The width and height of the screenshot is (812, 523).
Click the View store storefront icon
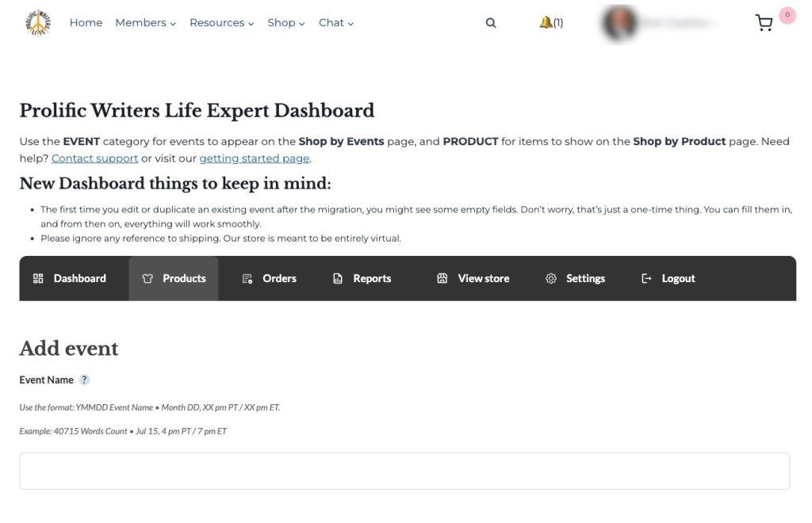[442, 278]
